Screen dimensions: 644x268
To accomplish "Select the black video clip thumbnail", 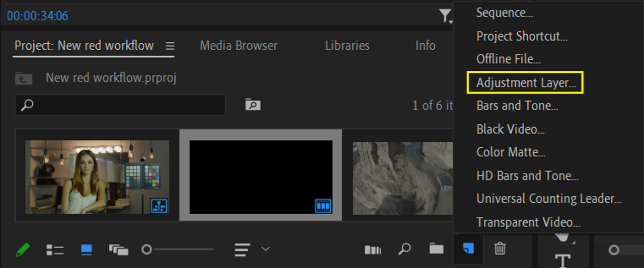I will point(261,177).
